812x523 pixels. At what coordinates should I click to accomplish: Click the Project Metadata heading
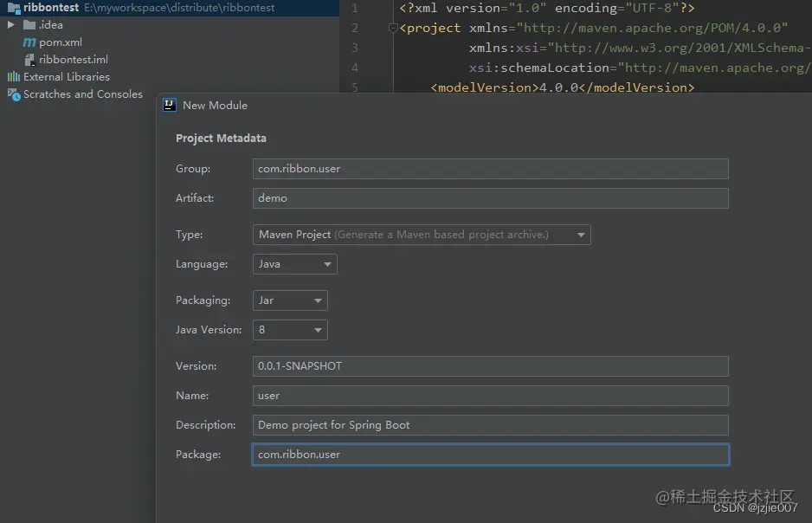click(x=221, y=139)
